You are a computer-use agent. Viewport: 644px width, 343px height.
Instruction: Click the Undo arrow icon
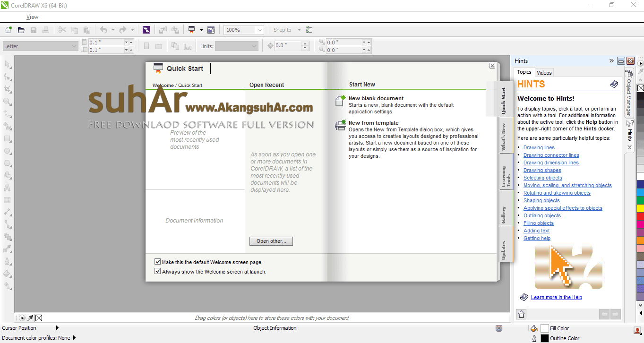pyautogui.click(x=103, y=30)
